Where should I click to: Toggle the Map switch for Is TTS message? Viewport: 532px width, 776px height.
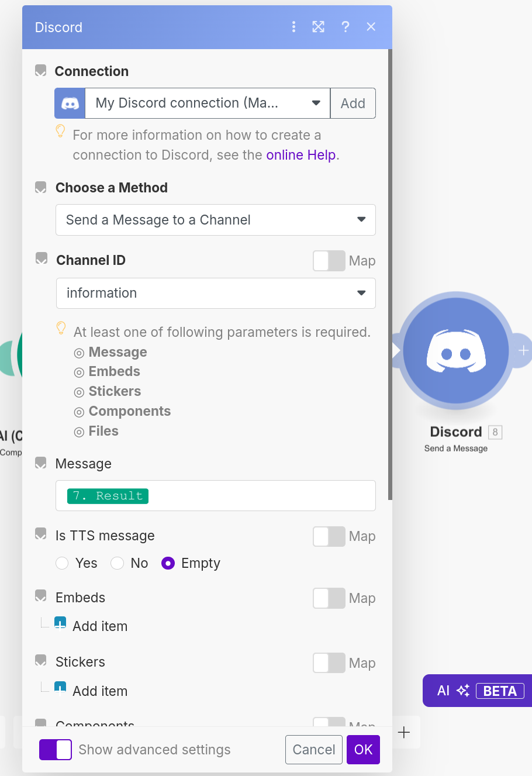point(329,536)
